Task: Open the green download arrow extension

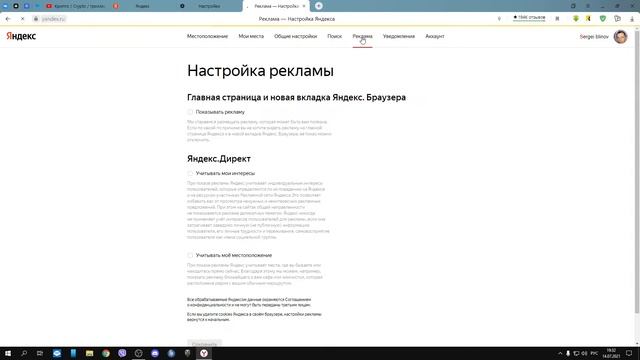Action: [x=576, y=19]
